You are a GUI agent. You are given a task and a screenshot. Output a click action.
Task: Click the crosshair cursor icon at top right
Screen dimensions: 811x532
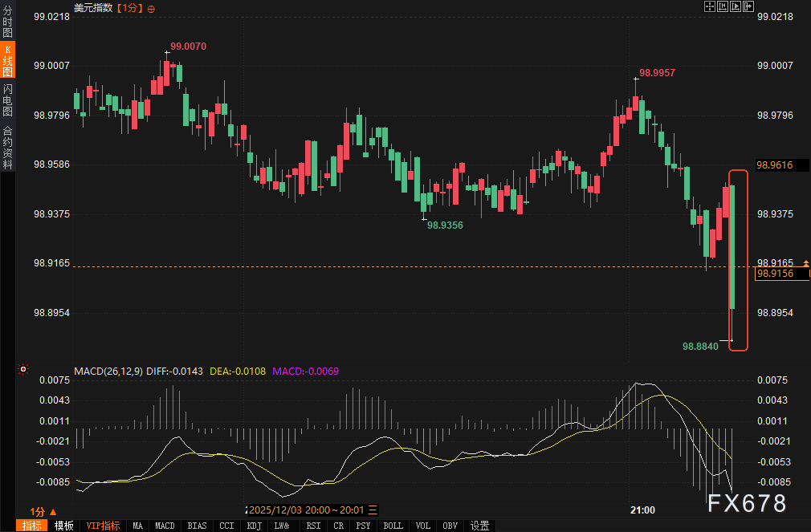point(710,6)
